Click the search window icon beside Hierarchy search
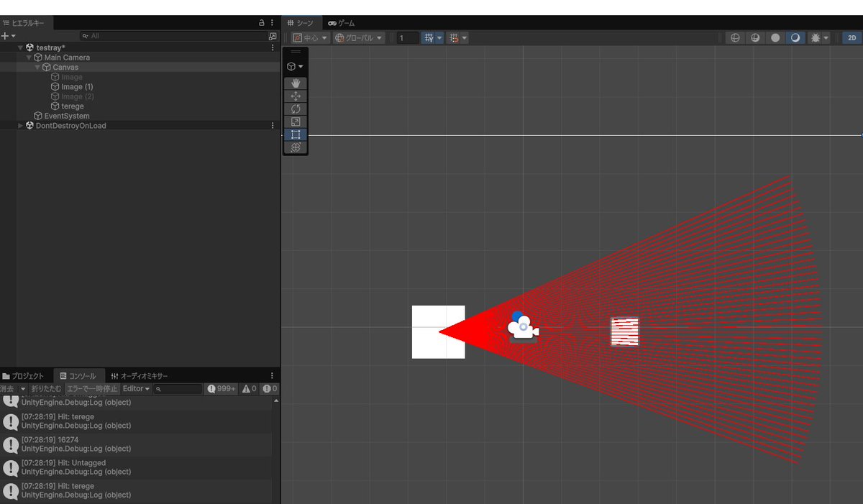 (x=273, y=36)
